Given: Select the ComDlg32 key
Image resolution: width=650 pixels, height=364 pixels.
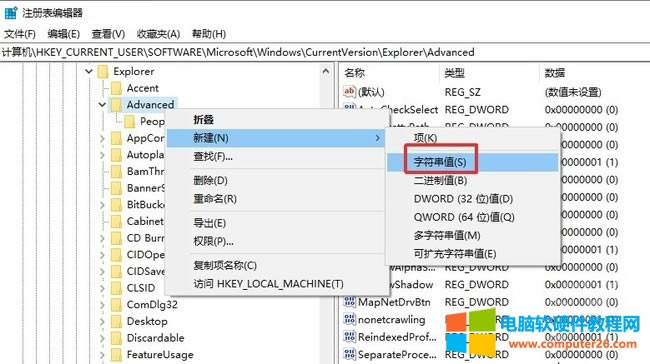Looking at the screenshot, I should [x=152, y=305].
